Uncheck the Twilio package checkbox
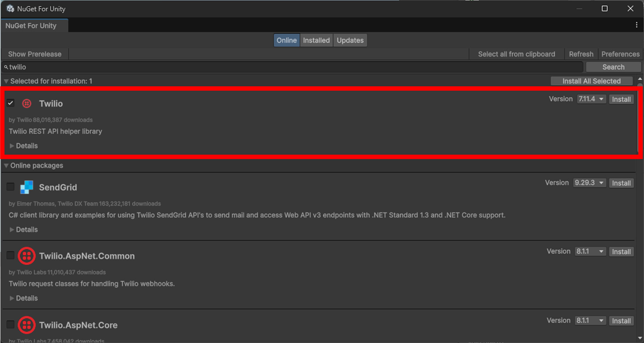 pos(10,103)
